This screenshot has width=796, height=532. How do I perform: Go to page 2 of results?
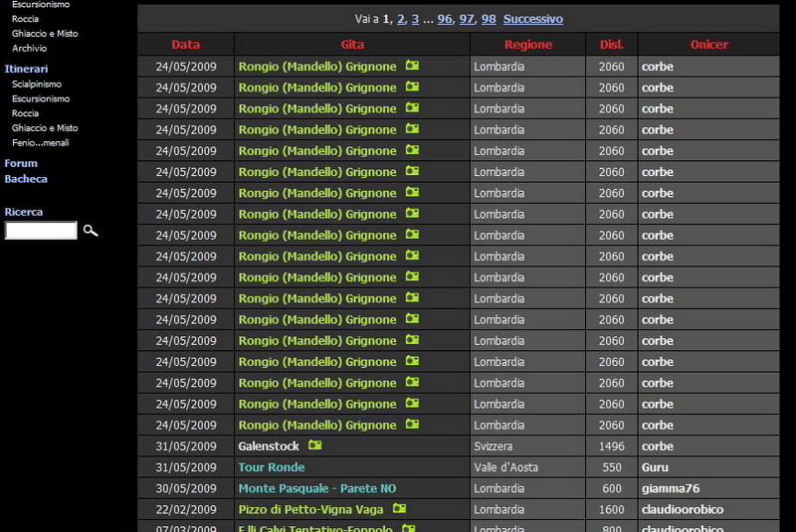pyautogui.click(x=401, y=19)
